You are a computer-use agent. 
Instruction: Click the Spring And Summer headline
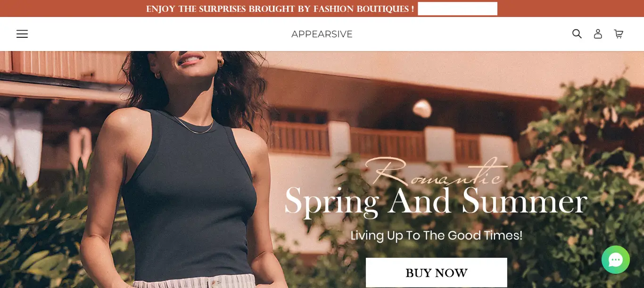pos(436,202)
